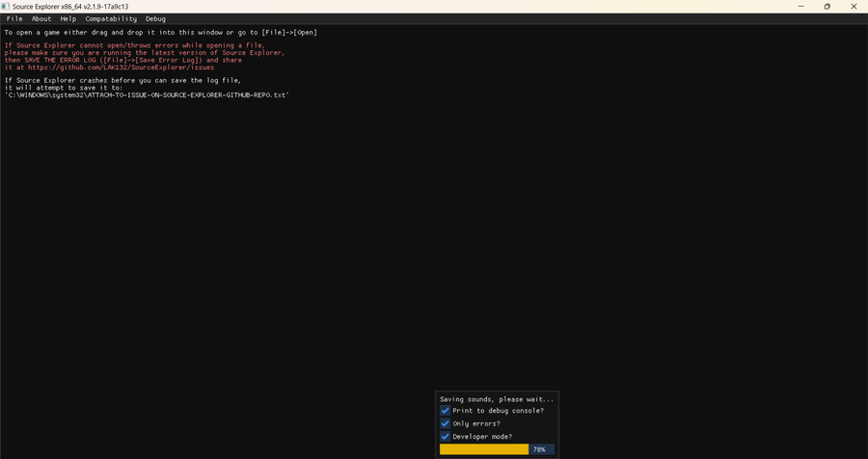Click the saving sounds progress bar
868x459 pixels.
click(x=497, y=449)
